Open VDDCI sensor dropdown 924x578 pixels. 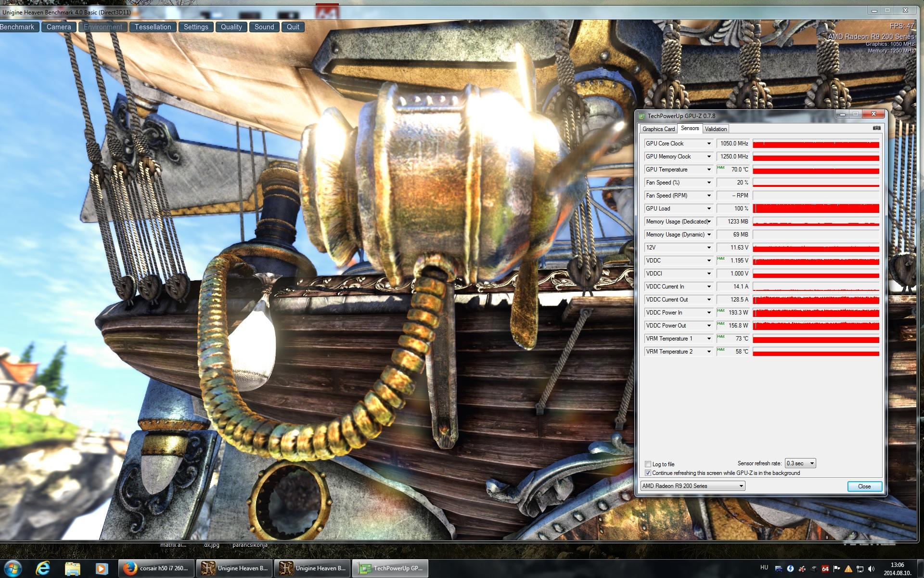coord(709,274)
